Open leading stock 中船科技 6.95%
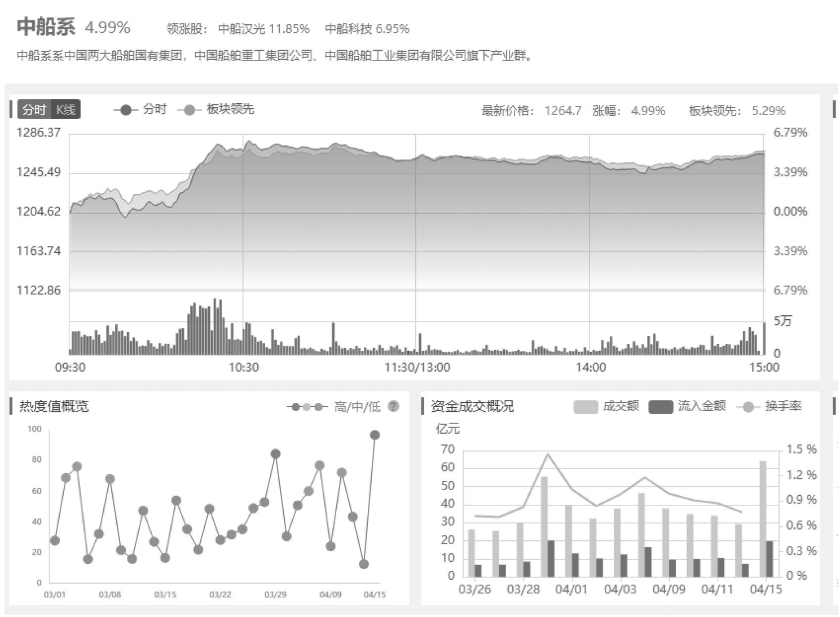 367,29
